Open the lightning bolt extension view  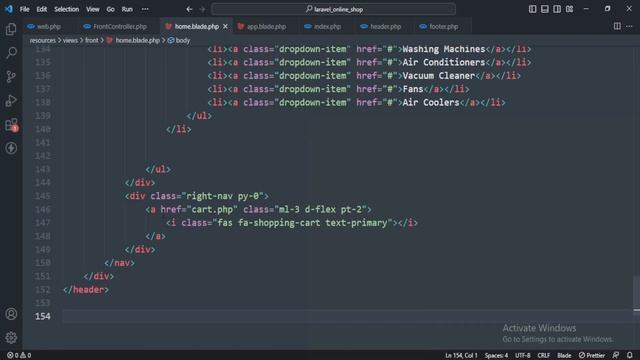(x=11, y=148)
